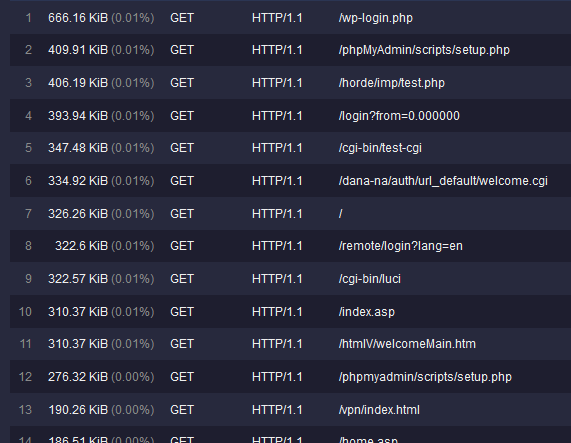Image resolution: width=571 pixels, height=443 pixels.
Task: Select the /wp-login.php request path
Action: pos(375,18)
